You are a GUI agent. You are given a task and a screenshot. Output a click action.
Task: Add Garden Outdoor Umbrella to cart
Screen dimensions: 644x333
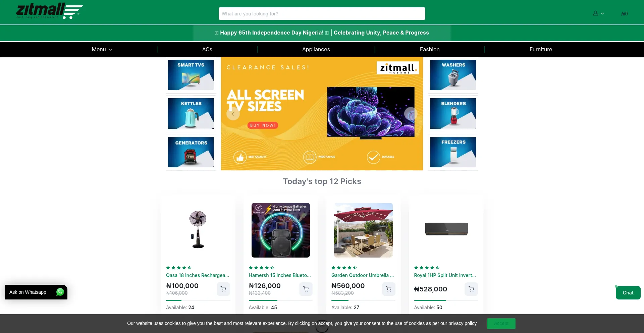[388, 289]
